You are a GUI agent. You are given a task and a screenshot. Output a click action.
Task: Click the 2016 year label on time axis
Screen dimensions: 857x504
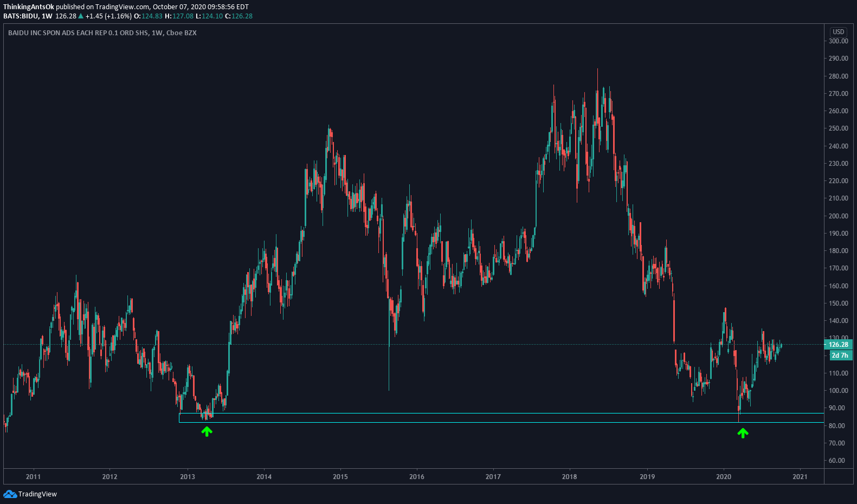click(x=417, y=477)
